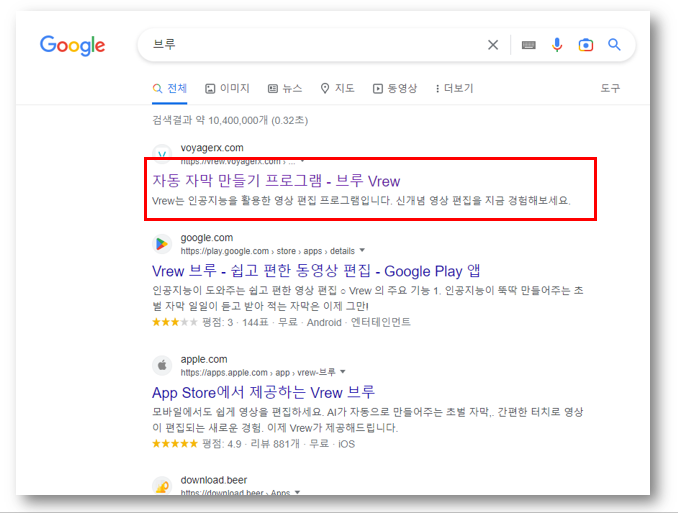Expand apps.apple.com result options arrow

343,372
